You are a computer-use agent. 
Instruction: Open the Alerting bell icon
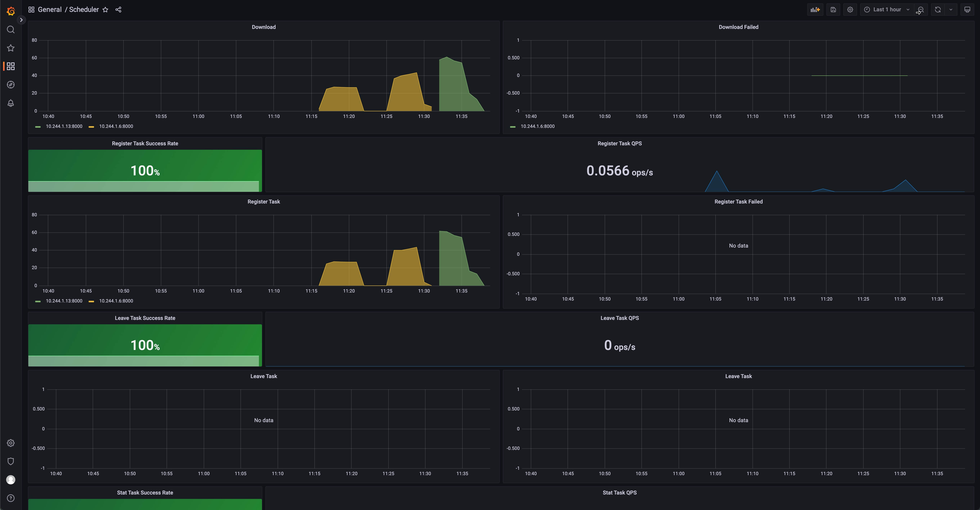click(11, 103)
